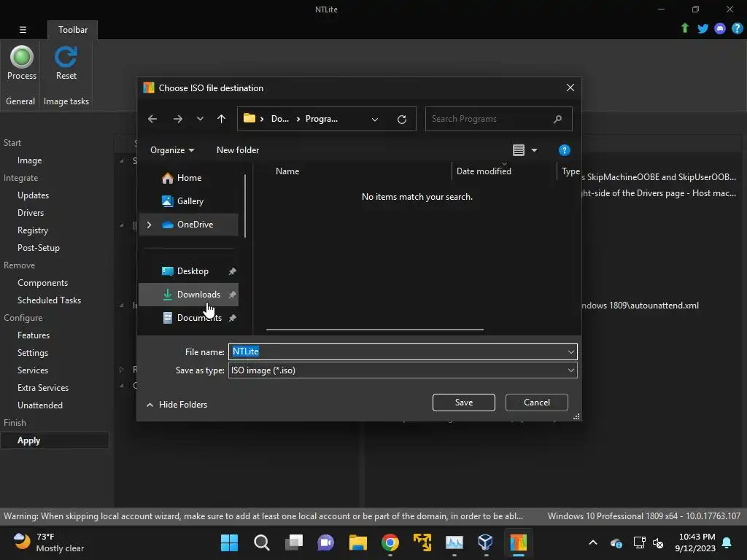The image size is (747, 560).
Task: Open the Components page
Action: click(43, 283)
